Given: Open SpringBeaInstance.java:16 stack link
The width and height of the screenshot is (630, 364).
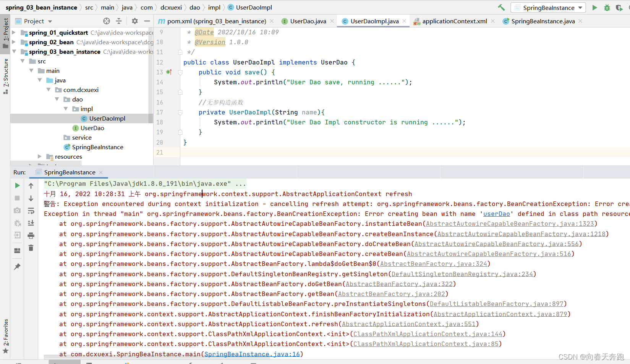Looking at the screenshot, I should click(252, 354).
